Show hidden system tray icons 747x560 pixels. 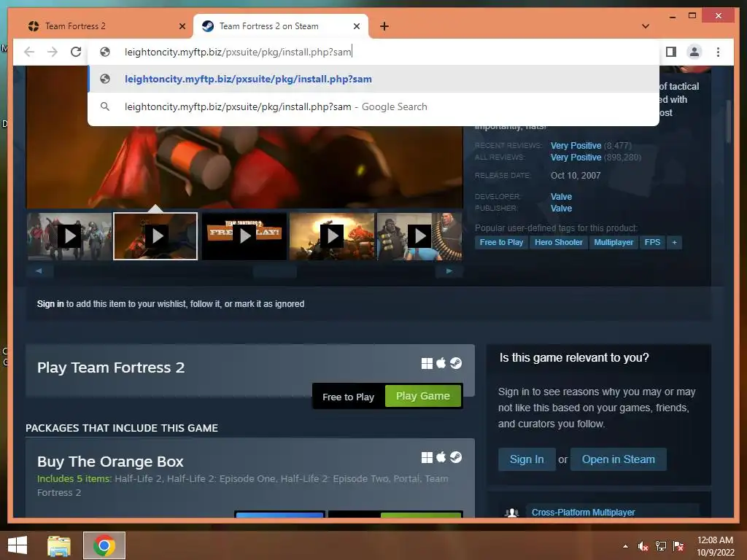[x=625, y=546]
